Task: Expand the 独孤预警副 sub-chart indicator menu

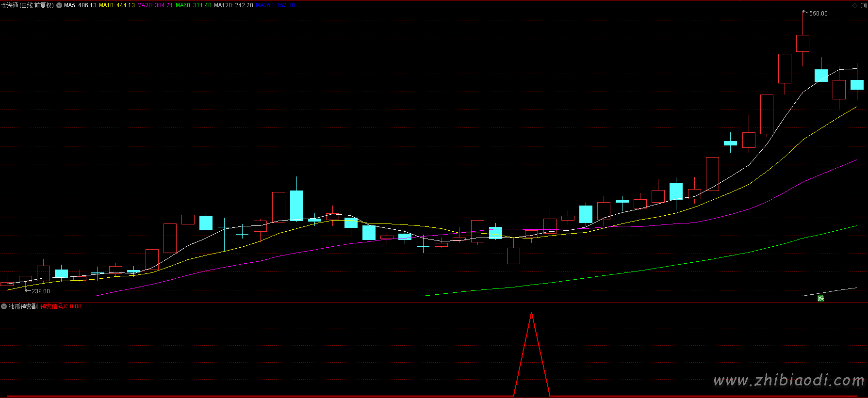Action: (4, 306)
